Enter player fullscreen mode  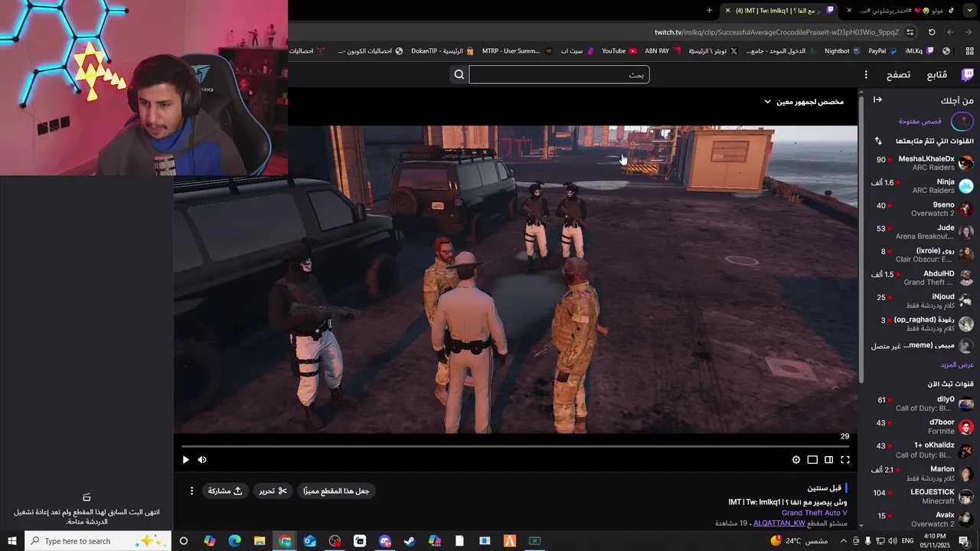[x=845, y=460]
